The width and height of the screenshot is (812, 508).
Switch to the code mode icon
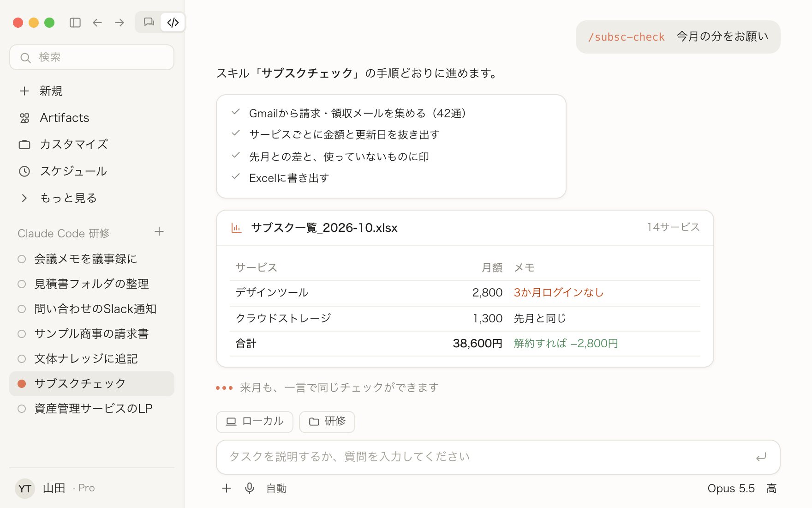[173, 22]
